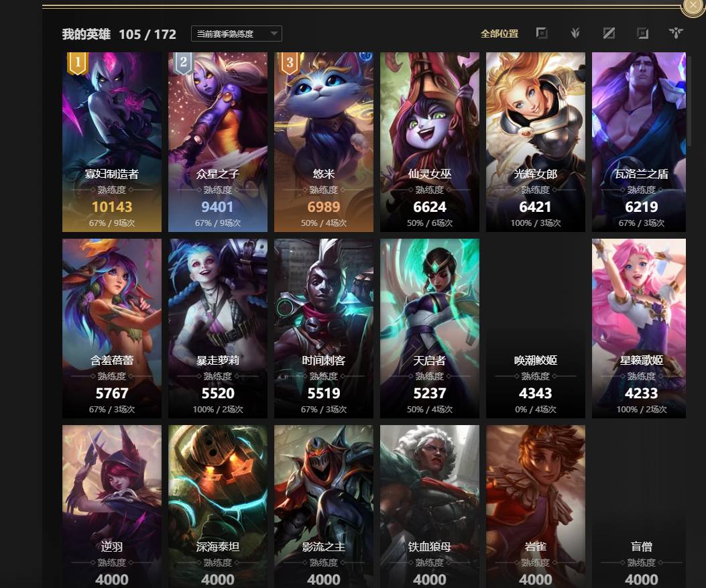Open the 星籁歌姬 champion card
Viewport: 706px width, 588px height.
click(x=639, y=329)
